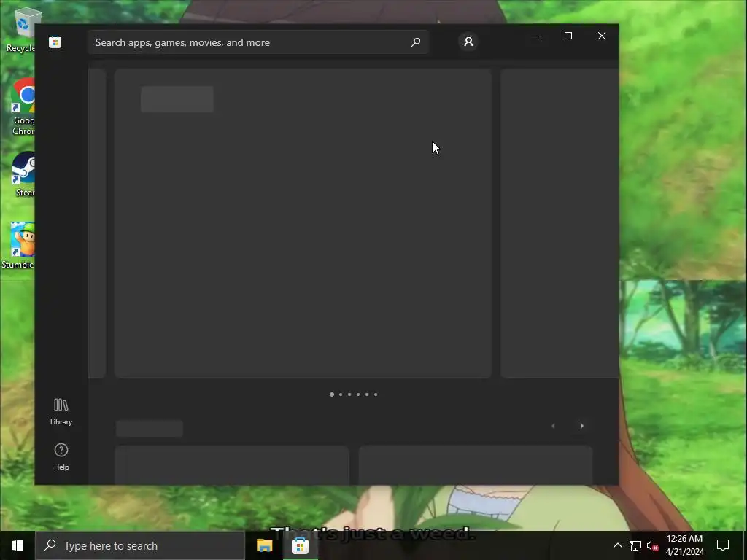Open the muted volume tray icon
This screenshot has width=747, height=560.
click(x=653, y=545)
